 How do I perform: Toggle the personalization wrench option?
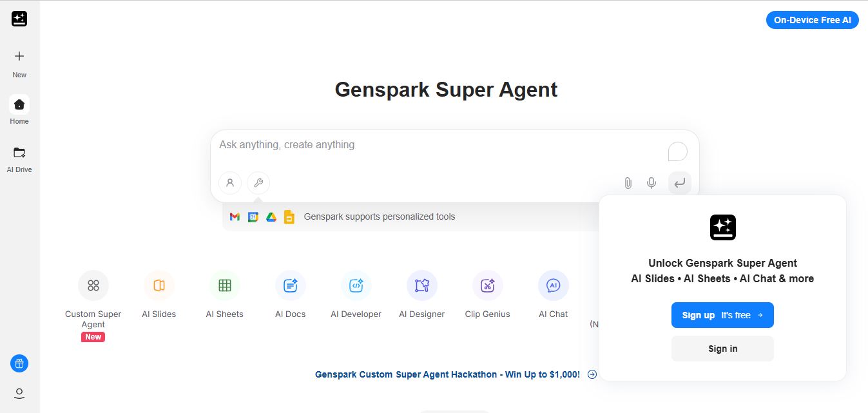coord(258,182)
